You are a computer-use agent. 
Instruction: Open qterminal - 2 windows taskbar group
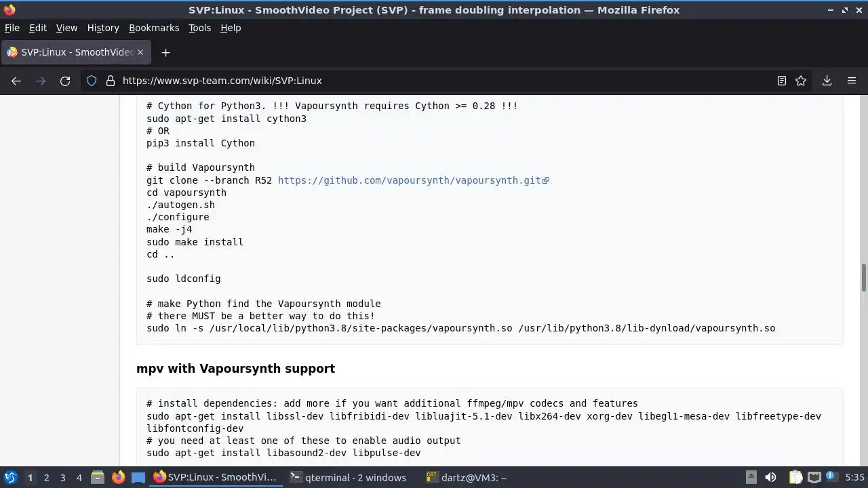click(x=349, y=478)
